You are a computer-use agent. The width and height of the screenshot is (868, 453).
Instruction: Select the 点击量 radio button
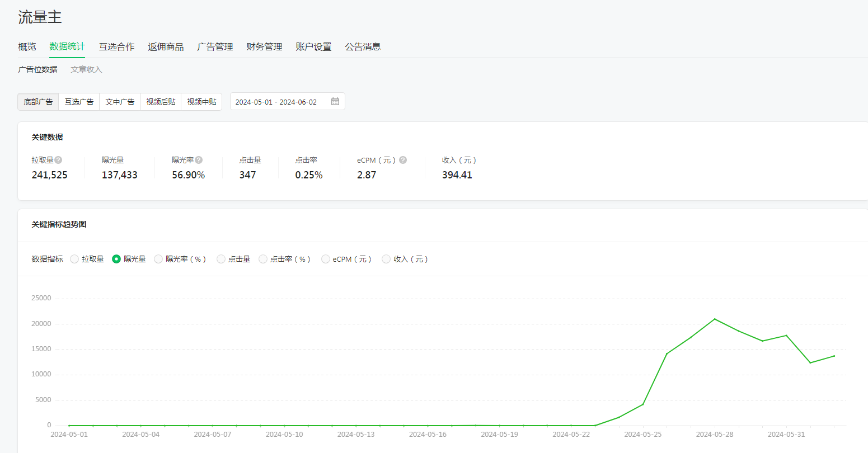pos(221,259)
